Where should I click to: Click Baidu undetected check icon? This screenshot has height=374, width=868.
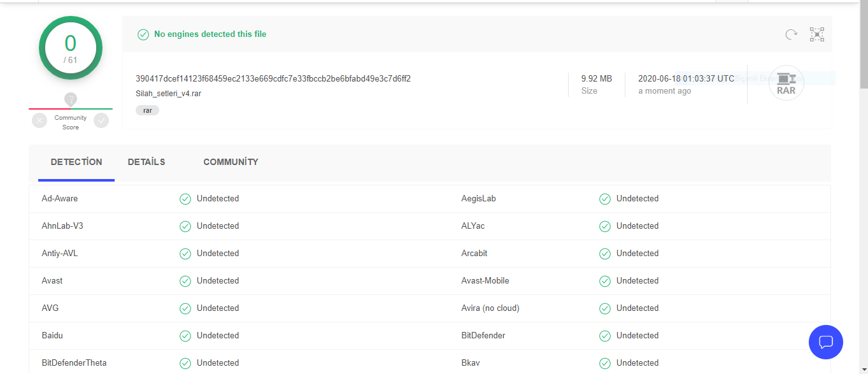pyautogui.click(x=185, y=336)
